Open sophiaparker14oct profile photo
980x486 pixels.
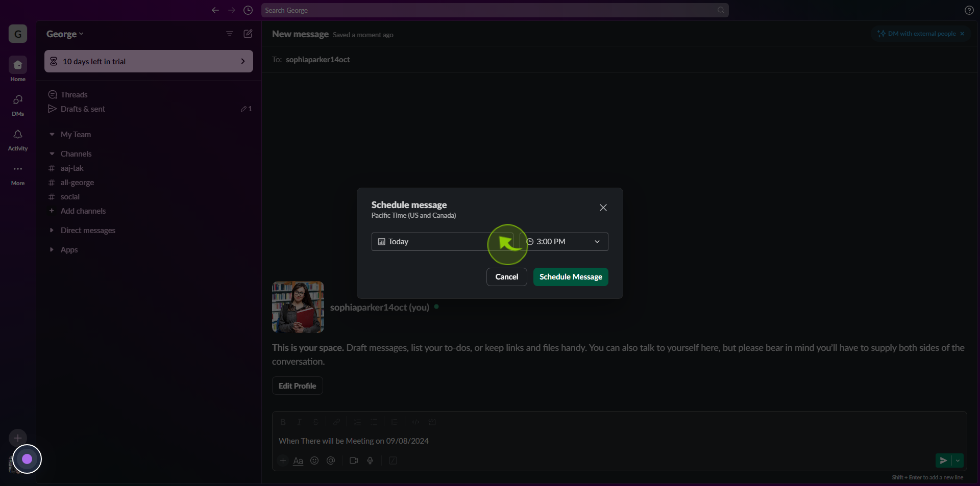[x=298, y=307]
